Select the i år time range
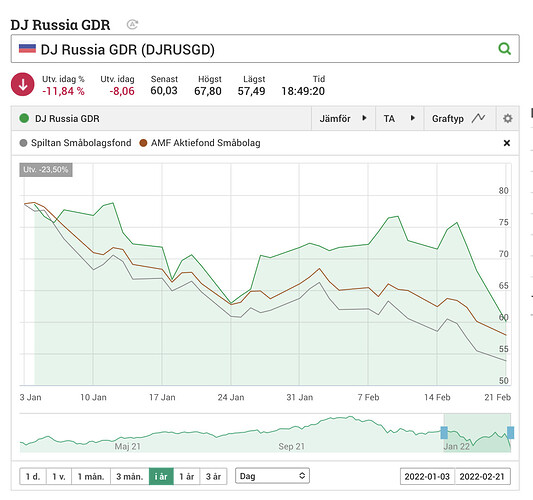 161,477
